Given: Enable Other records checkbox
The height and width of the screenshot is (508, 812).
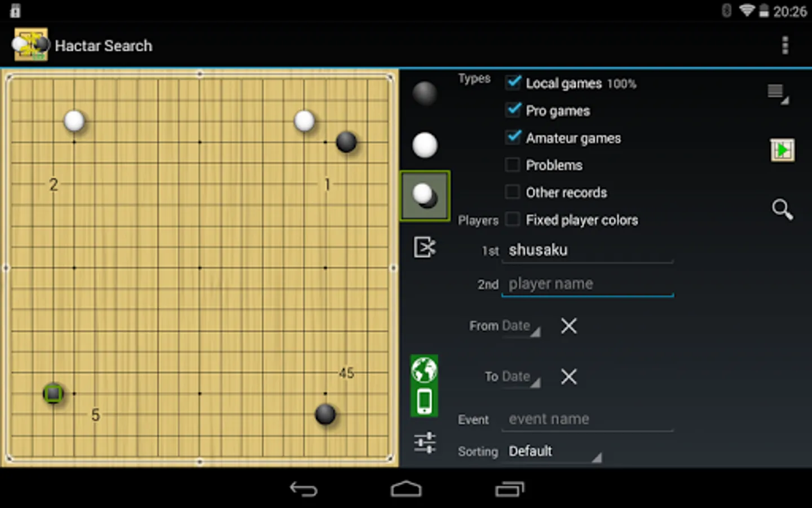Looking at the screenshot, I should (513, 192).
